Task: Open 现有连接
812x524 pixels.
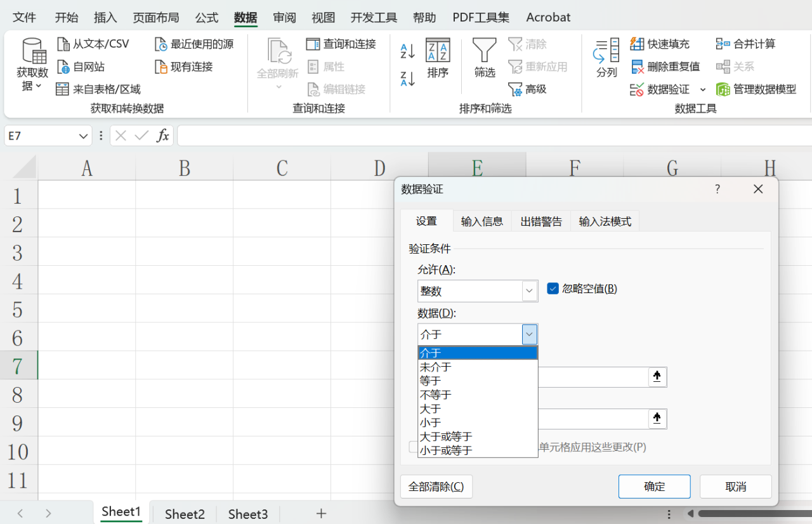Action: point(184,67)
